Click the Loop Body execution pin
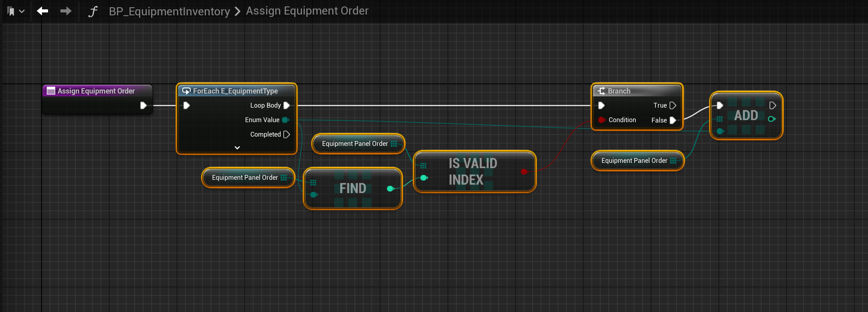The image size is (868, 312). pyautogui.click(x=287, y=105)
